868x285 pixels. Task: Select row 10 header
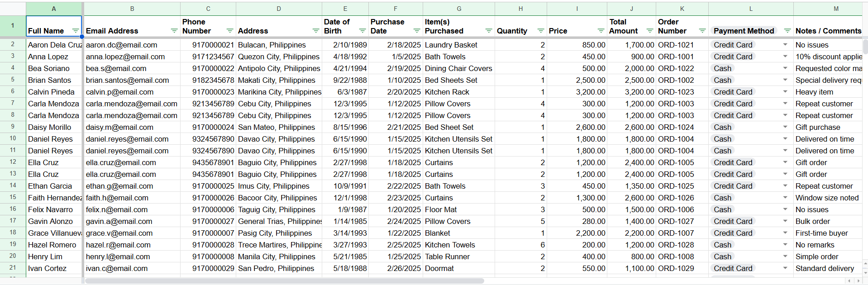tap(13, 139)
